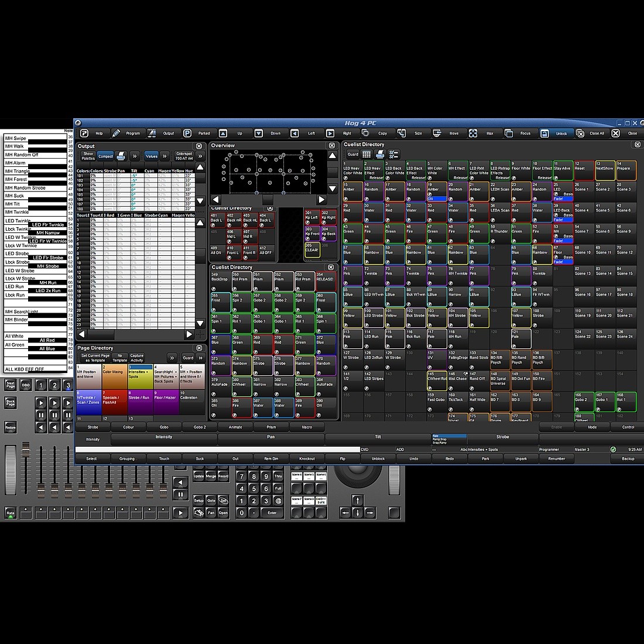Click the Knockout button
The width and height of the screenshot is (644, 644).
pyautogui.click(x=307, y=459)
